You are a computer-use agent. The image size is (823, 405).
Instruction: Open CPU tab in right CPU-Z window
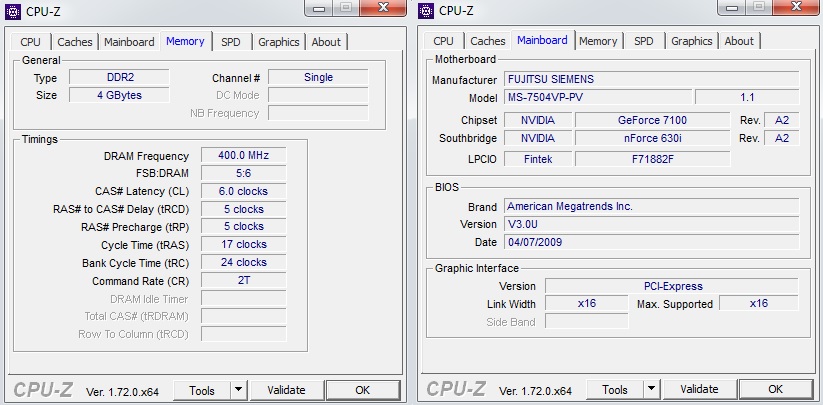(444, 41)
